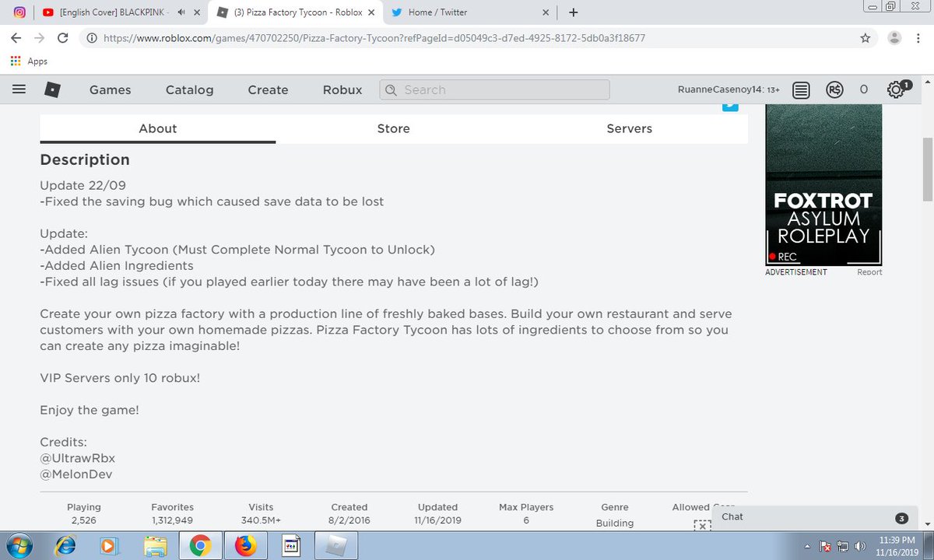934x560 pixels.
Task: Bookmark this page with the star
Action: pyautogui.click(x=865, y=38)
